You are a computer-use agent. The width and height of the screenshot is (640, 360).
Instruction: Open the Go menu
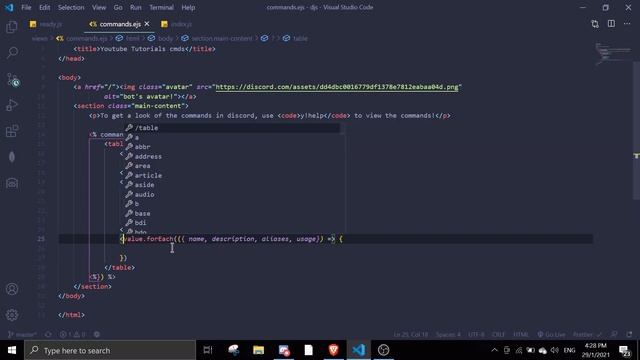[118, 7]
